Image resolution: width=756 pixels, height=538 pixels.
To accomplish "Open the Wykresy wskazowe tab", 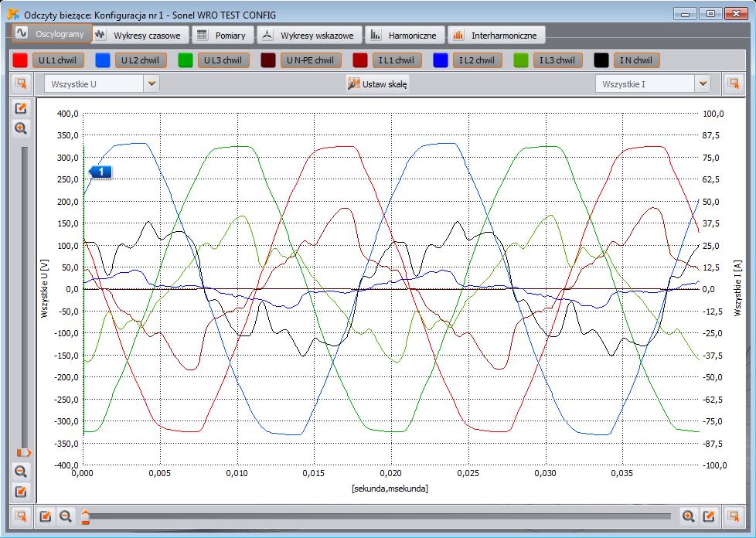I will click(x=309, y=36).
